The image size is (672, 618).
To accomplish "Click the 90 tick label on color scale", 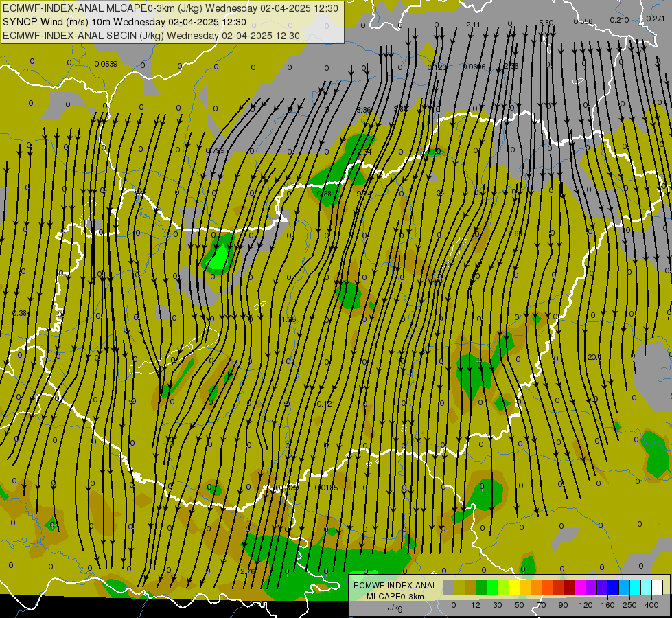I will click(563, 605).
